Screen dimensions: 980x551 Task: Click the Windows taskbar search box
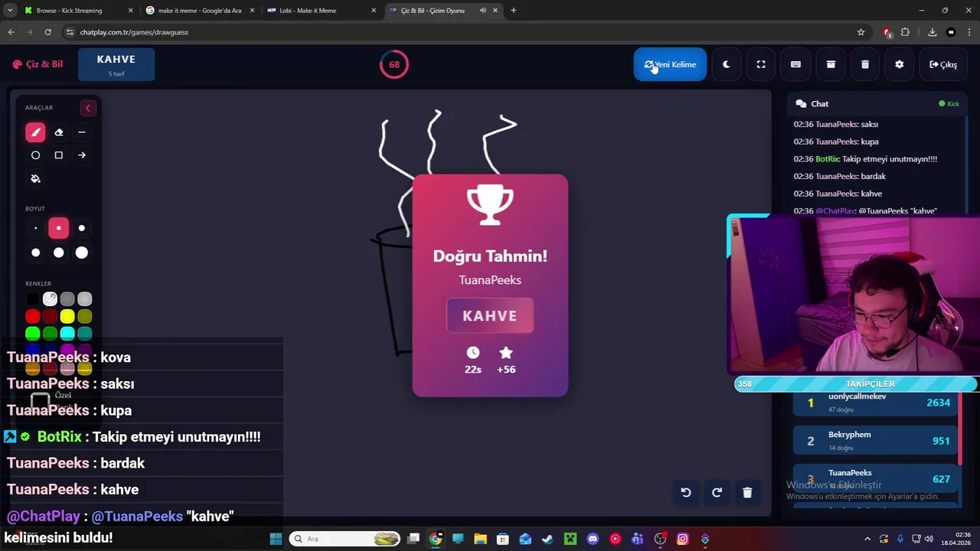click(345, 539)
